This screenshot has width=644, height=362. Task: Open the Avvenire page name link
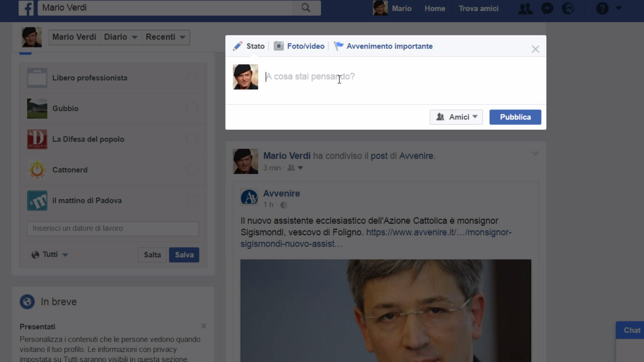[x=281, y=193]
